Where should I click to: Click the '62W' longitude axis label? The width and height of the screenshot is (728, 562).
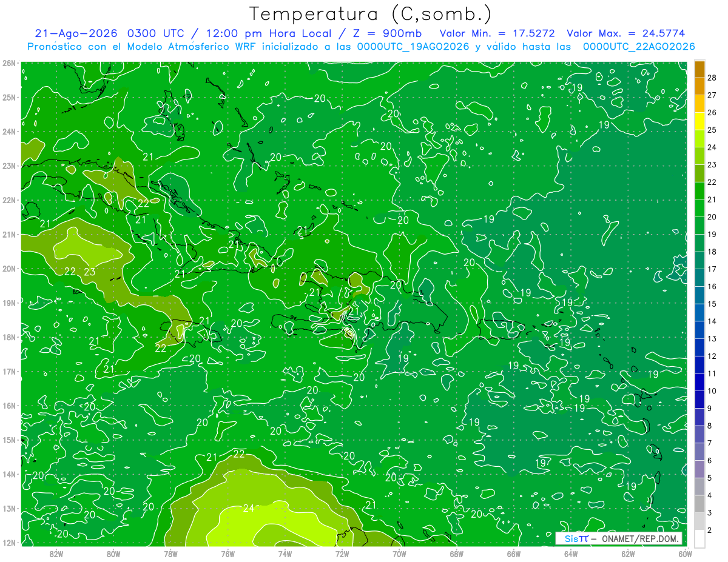coord(628,554)
